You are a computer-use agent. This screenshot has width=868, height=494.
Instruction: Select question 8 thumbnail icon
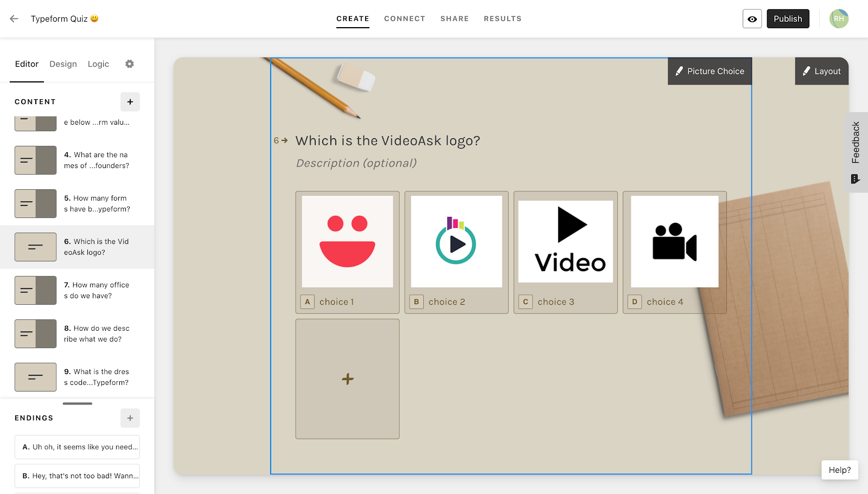35,333
